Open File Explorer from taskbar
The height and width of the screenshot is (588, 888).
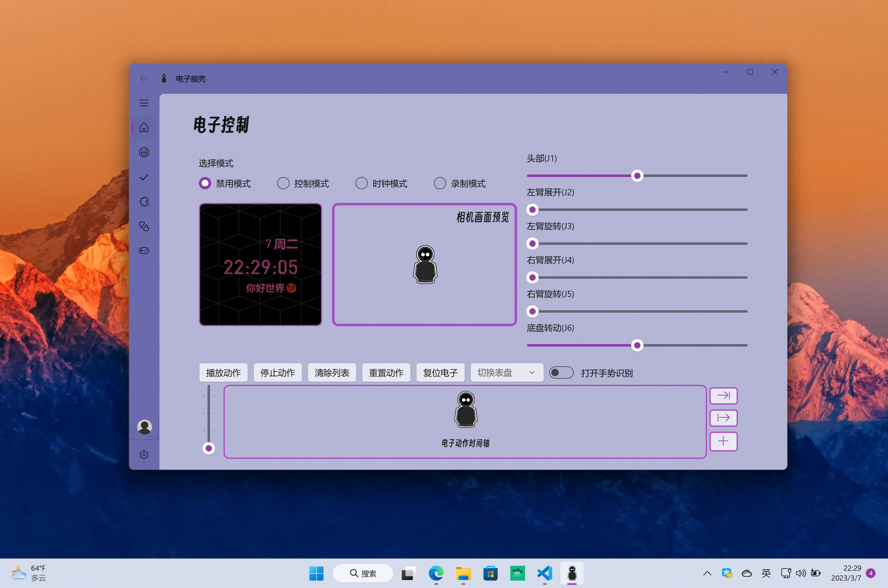point(463,574)
